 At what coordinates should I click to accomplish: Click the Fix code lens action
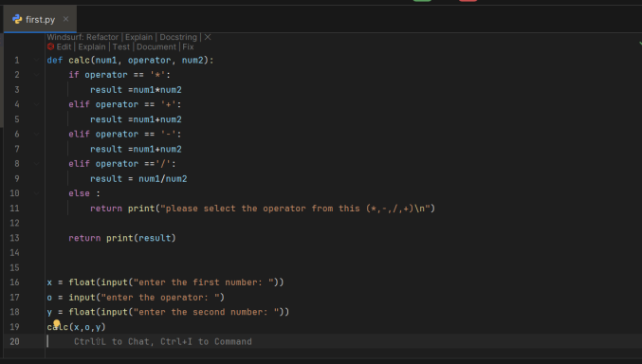[188, 47]
